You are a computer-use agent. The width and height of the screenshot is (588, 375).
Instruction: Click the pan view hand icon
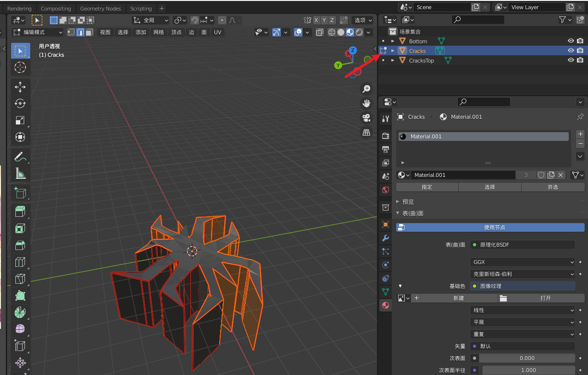point(366,103)
